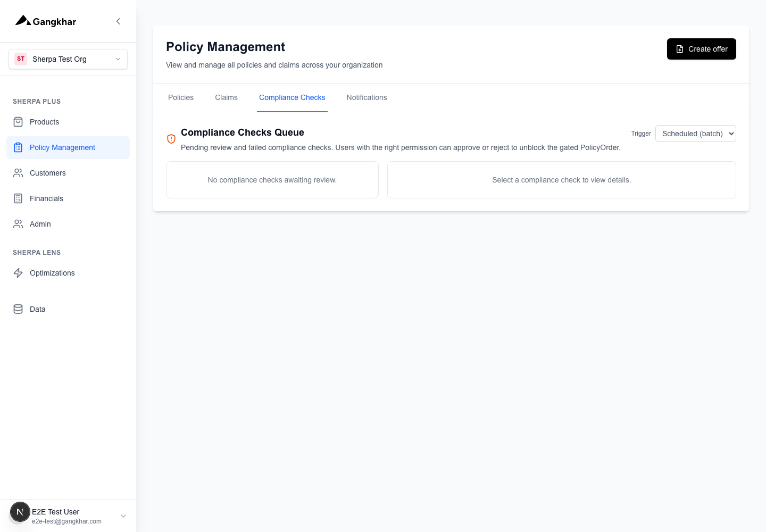This screenshot has height=532, width=766.
Task: Click the orange shield alert icon
Action: (171, 139)
